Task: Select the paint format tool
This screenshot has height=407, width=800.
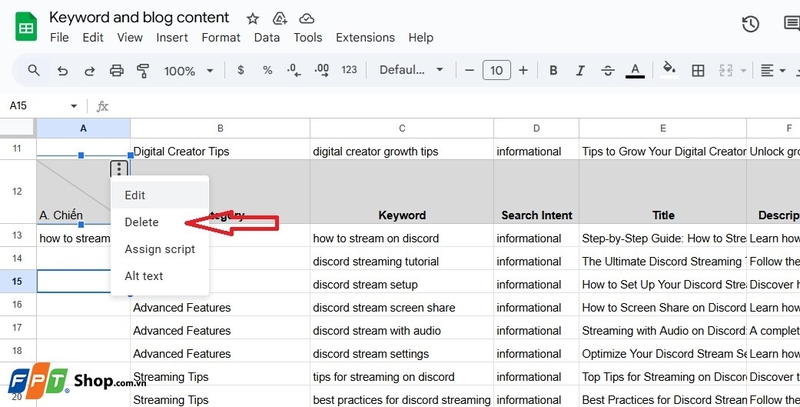Action: pos(143,70)
